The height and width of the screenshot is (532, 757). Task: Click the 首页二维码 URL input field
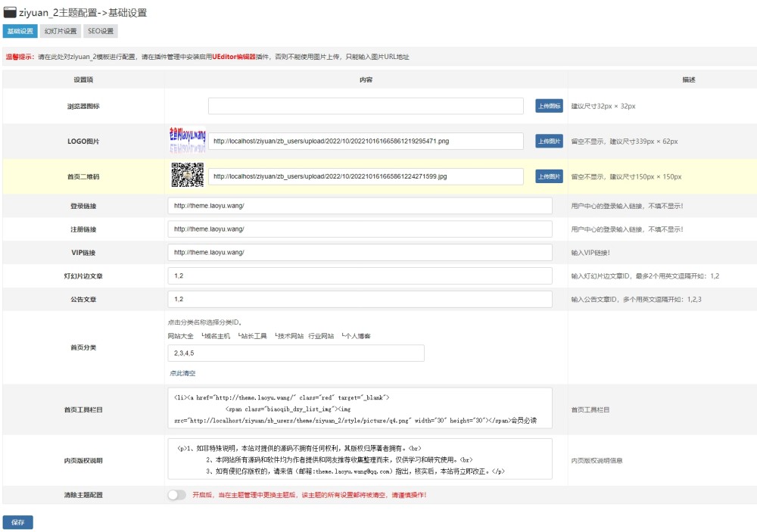pos(366,176)
